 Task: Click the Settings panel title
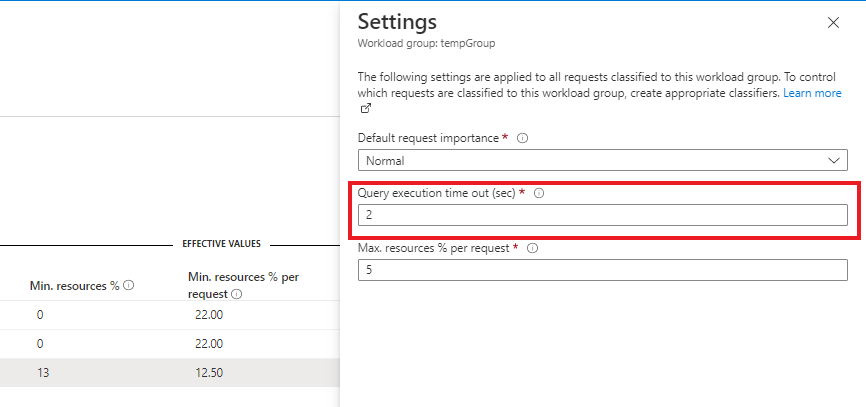pos(397,21)
